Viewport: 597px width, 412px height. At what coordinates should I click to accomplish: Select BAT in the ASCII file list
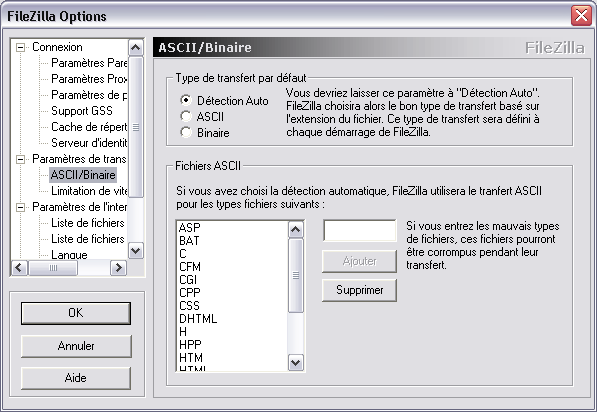[189, 241]
